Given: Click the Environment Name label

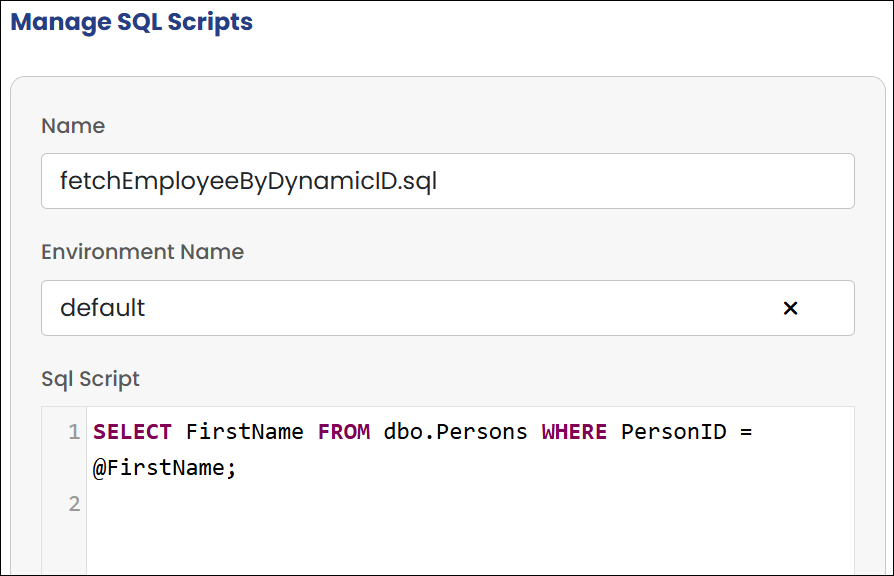Looking at the screenshot, I should click(x=142, y=252).
